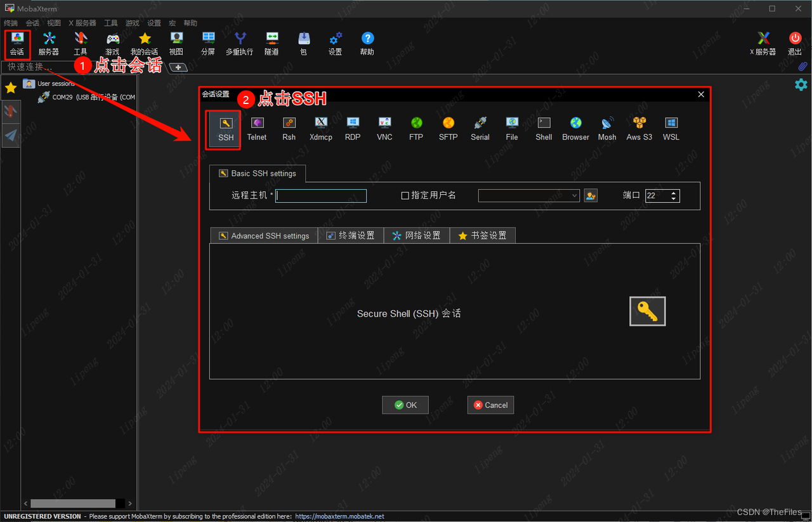
Task: Open the 书签设置 bookmark settings tab
Action: [x=483, y=235]
